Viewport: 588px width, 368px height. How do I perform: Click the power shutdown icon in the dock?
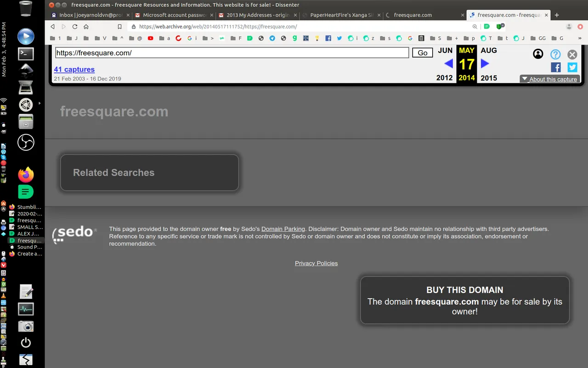pyautogui.click(x=26, y=342)
